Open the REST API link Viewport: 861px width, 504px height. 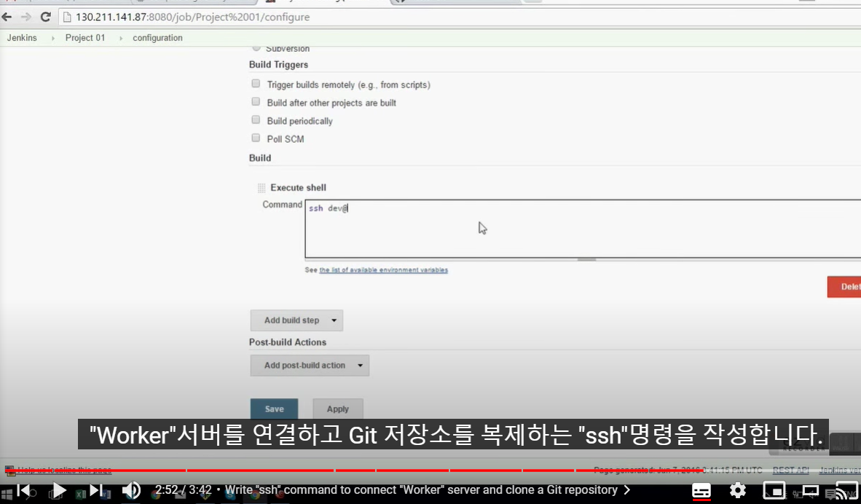791,470
